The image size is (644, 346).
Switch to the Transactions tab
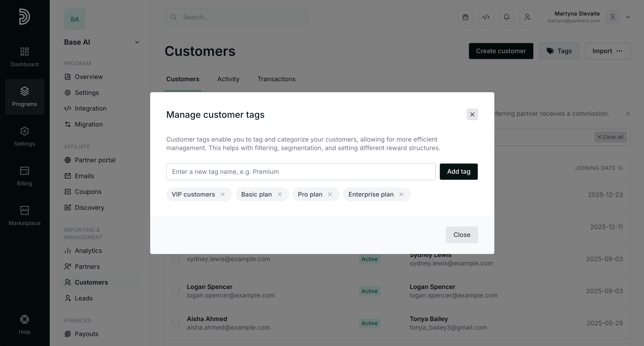coord(276,79)
